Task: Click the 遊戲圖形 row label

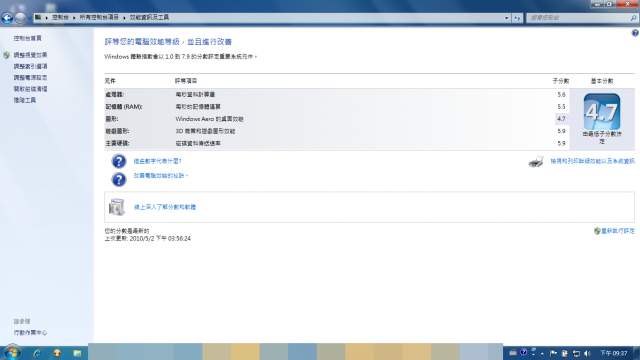Action: click(117, 131)
